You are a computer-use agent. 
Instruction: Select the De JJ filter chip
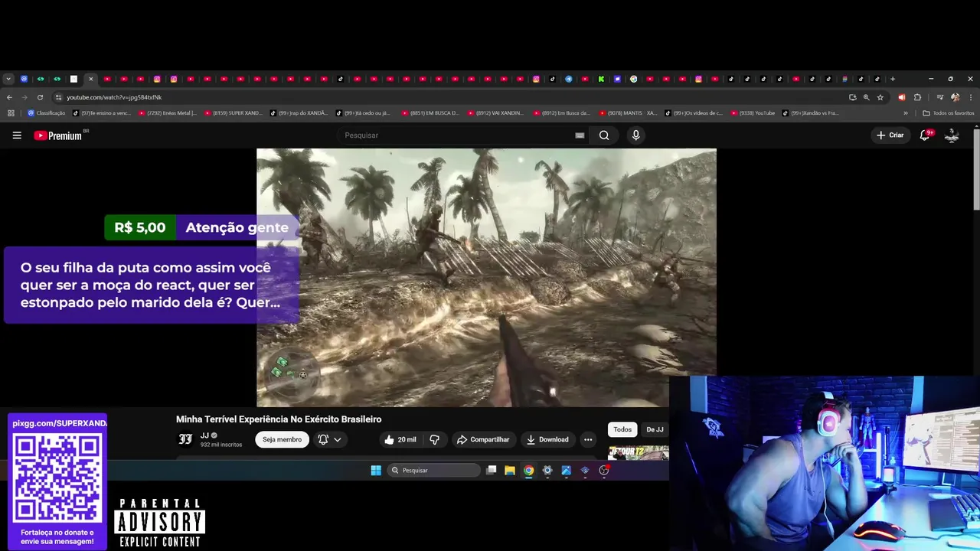[655, 429]
